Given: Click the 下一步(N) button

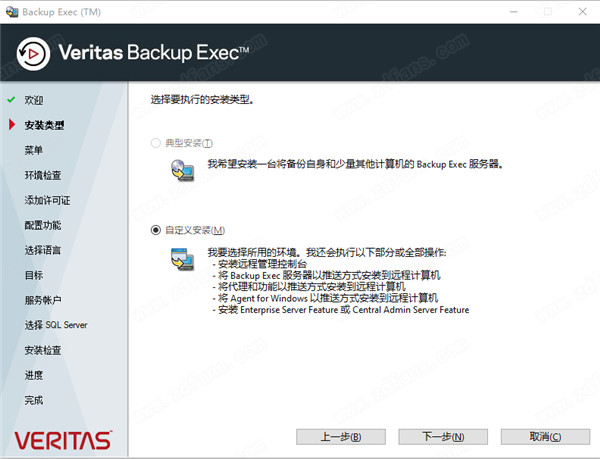Looking at the screenshot, I should tap(443, 436).
